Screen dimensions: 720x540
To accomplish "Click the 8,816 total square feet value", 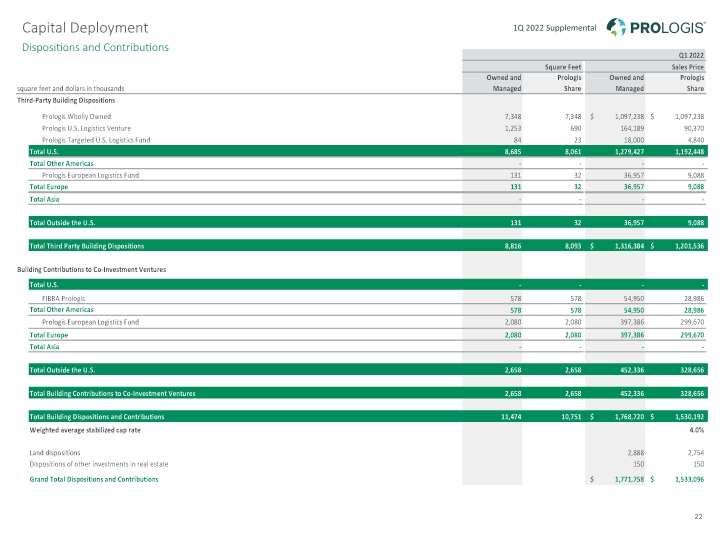I will [x=513, y=246].
